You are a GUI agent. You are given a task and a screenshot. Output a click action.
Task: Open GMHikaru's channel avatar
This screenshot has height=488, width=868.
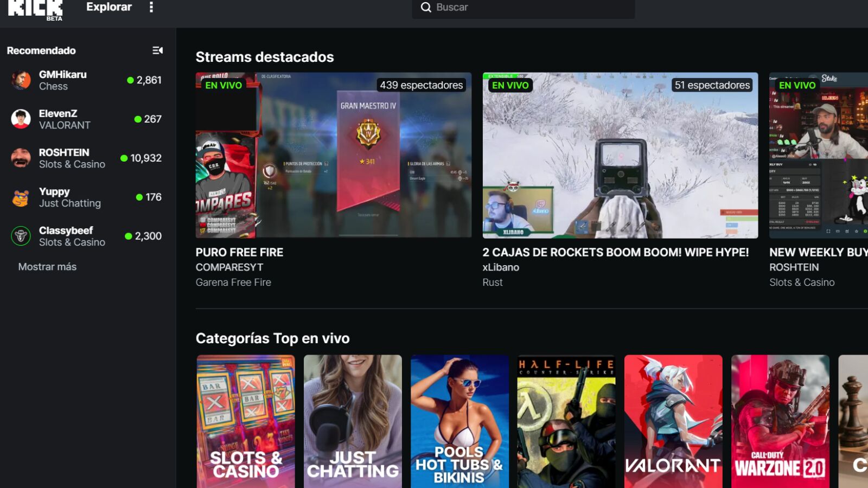click(x=21, y=80)
